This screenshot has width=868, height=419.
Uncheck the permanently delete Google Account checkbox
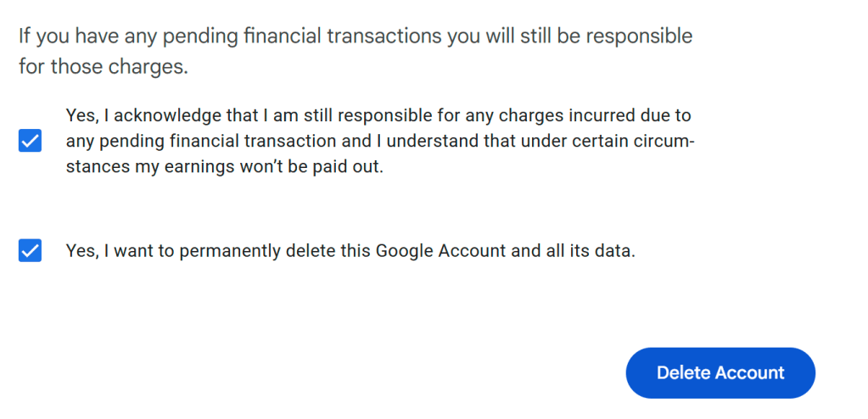click(30, 251)
